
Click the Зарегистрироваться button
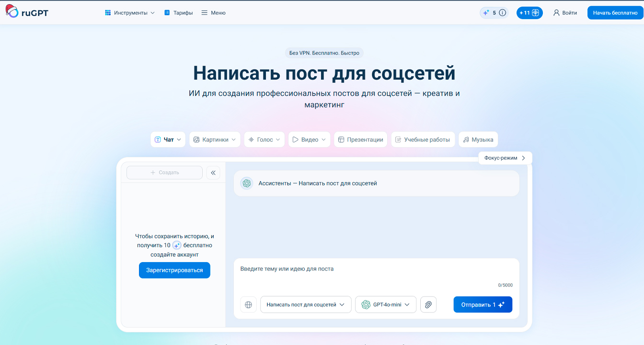(x=174, y=270)
